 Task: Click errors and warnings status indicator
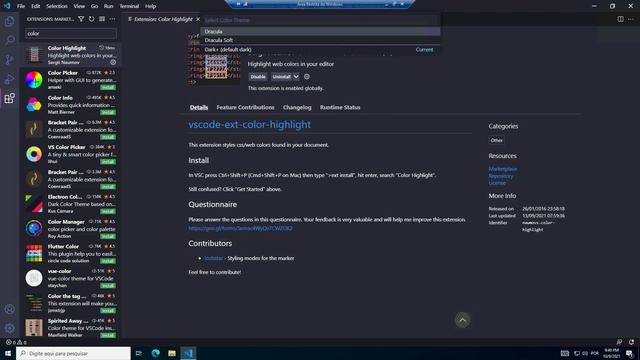click(16, 342)
